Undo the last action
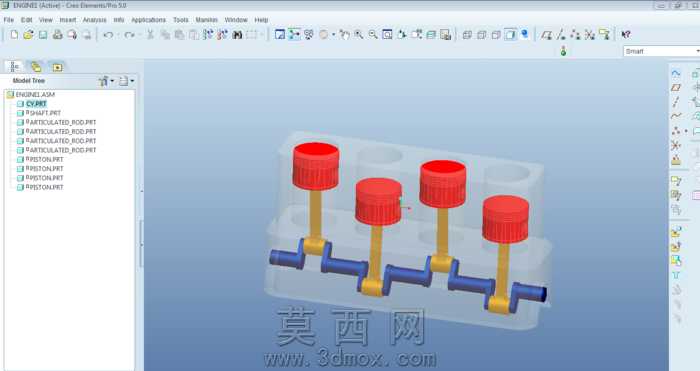The height and width of the screenshot is (371, 700). [x=108, y=34]
